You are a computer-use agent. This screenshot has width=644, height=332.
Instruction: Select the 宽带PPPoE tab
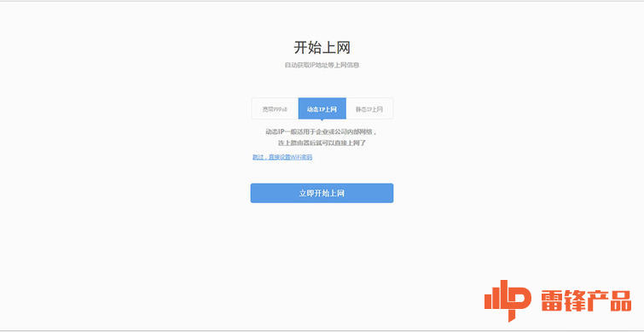275,109
